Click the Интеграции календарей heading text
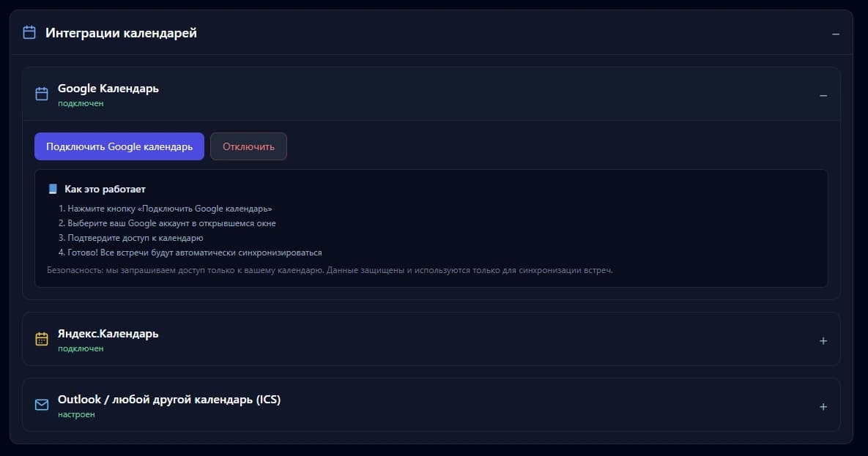The image size is (868, 456). pyautogui.click(x=121, y=33)
